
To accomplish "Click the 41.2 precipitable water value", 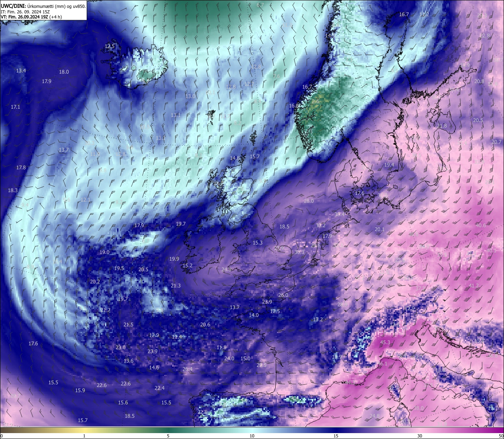I will click(474, 285).
